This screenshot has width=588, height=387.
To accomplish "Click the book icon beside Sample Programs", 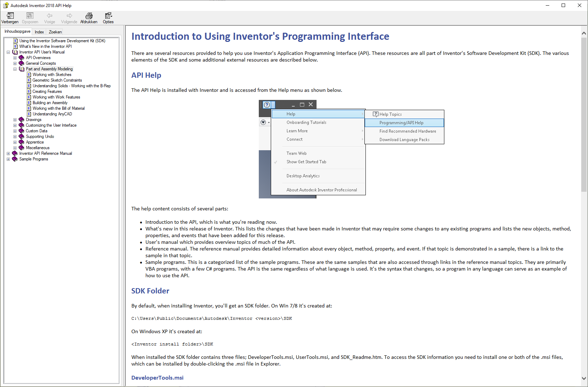I will (x=15, y=159).
